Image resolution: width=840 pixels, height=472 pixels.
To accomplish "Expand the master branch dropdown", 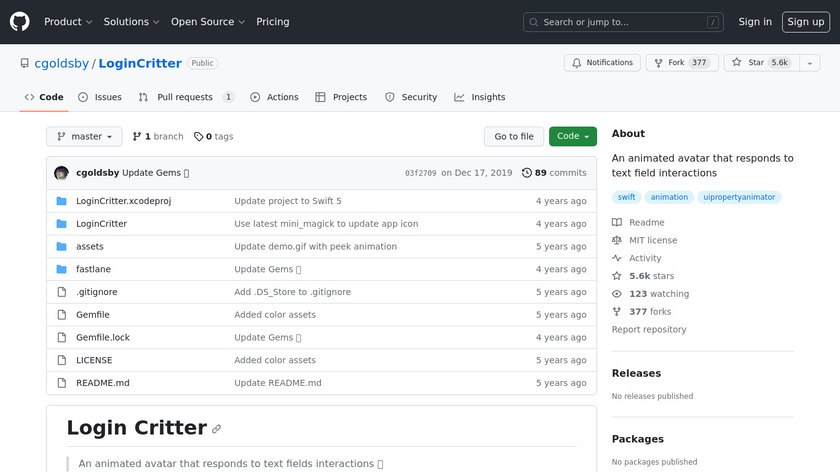I will (x=84, y=137).
